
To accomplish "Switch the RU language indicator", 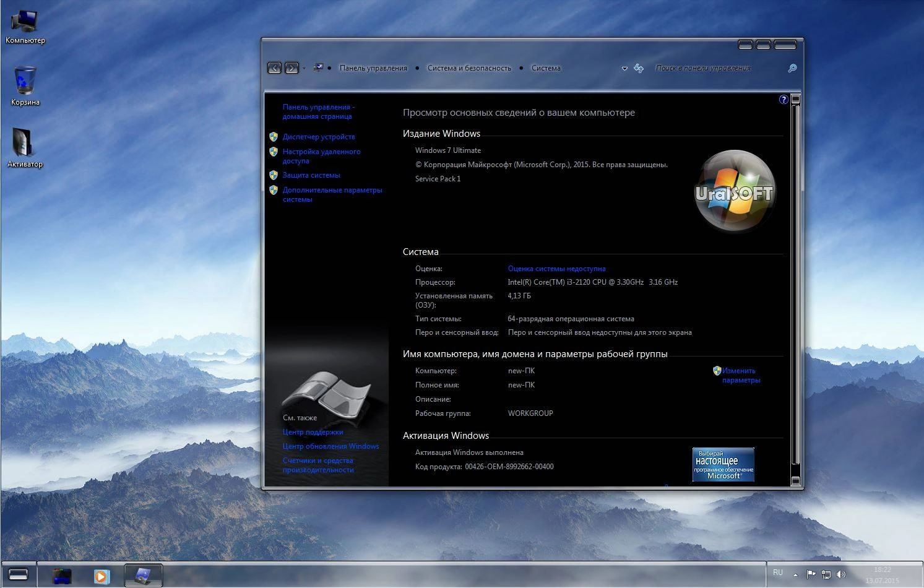I will pos(778,573).
